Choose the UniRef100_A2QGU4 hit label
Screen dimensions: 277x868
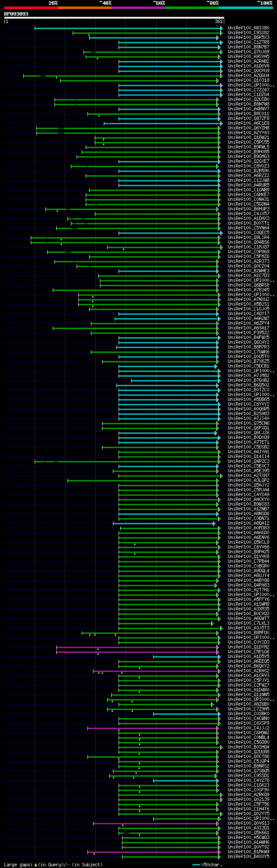(x=248, y=76)
